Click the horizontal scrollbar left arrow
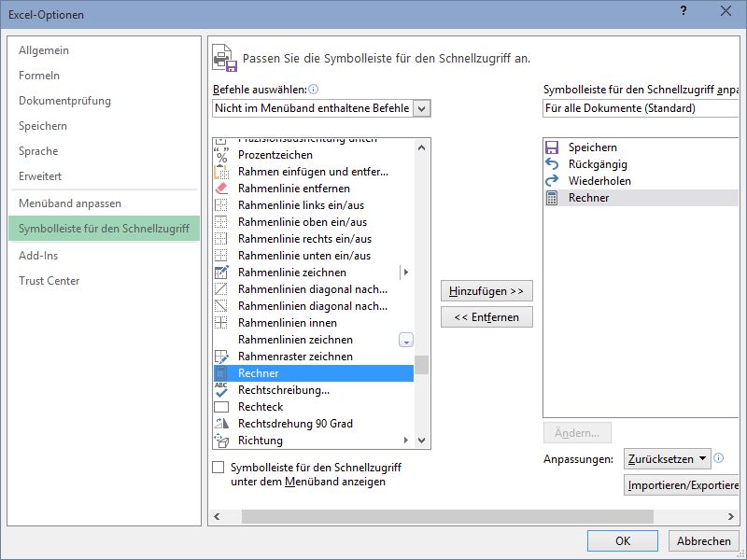 pos(218,517)
